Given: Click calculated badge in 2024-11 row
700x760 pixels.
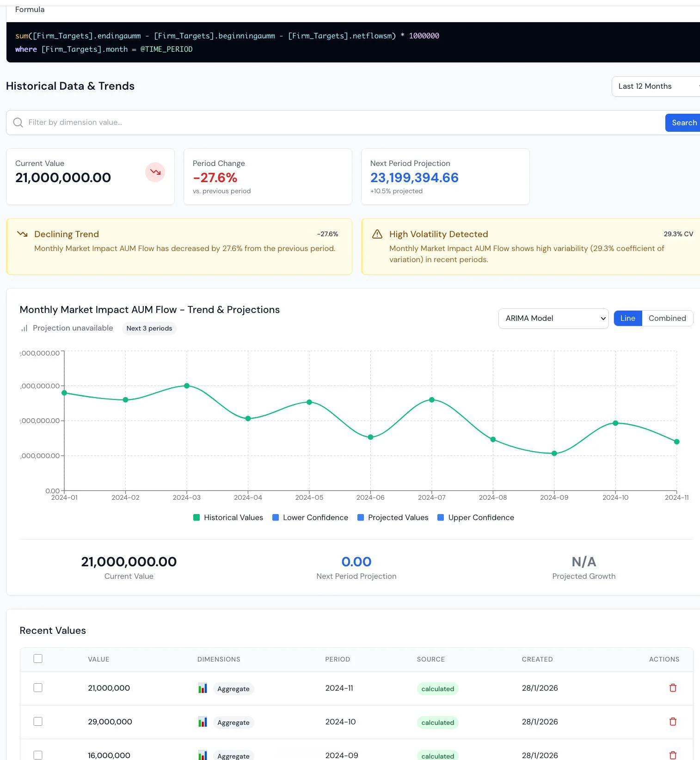Looking at the screenshot, I should point(438,689).
